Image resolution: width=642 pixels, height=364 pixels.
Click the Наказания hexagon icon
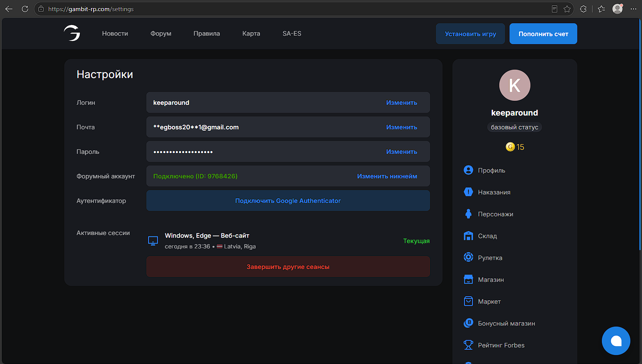(468, 192)
